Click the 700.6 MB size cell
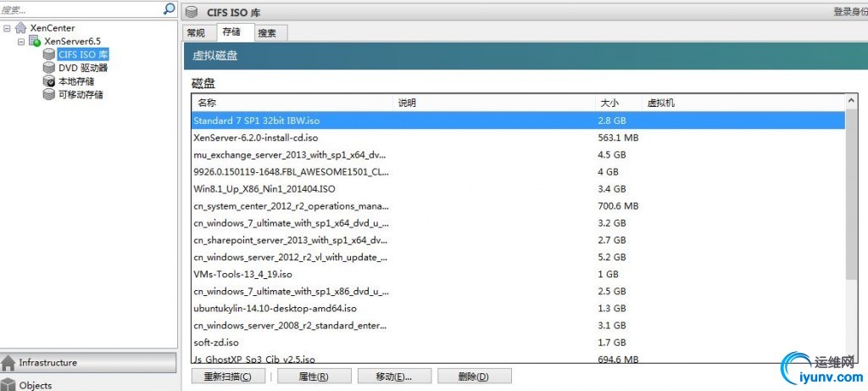 point(618,206)
